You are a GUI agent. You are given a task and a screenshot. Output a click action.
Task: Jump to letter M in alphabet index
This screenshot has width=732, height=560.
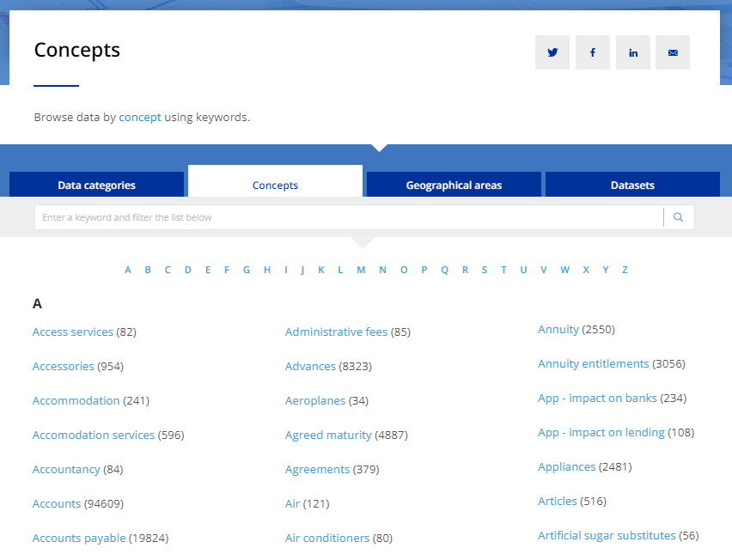361,270
